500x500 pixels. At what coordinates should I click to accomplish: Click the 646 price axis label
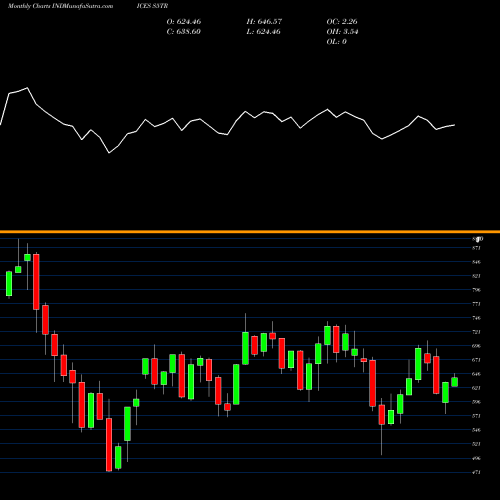coord(476,374)
